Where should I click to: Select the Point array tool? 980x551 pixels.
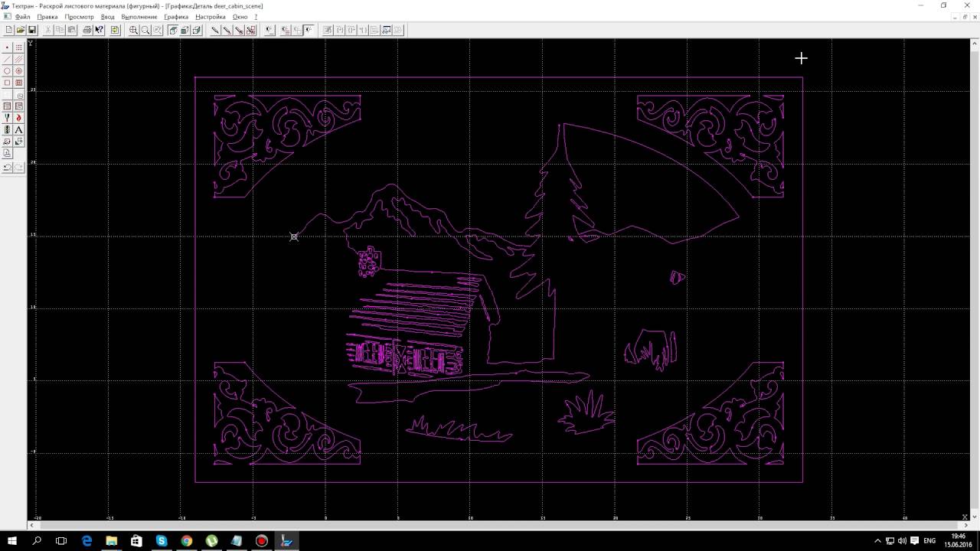[19, 47]
